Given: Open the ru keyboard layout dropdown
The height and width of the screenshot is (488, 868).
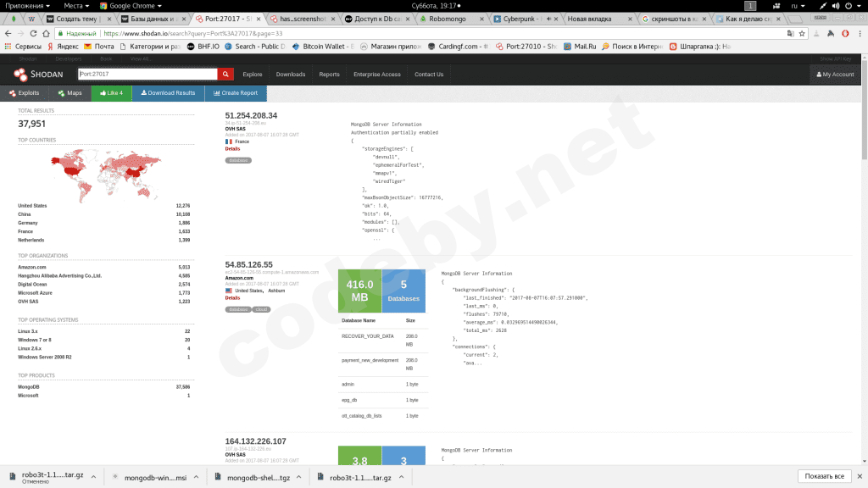Looking at the screenshot, I should 798,6.
